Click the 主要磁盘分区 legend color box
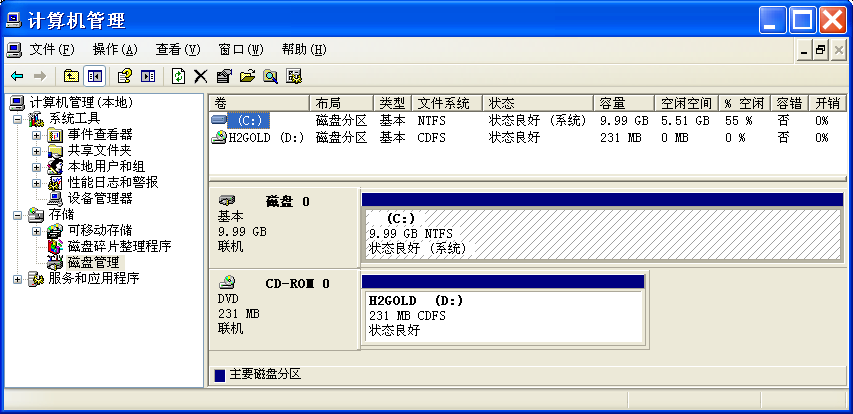This screenshot has width=853, height=414. click(220, 375)
